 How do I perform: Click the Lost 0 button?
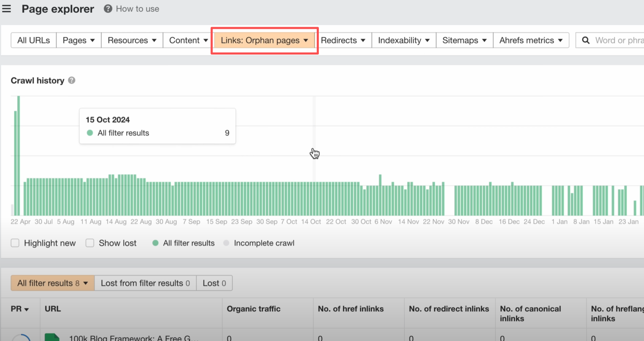(214, 283)
